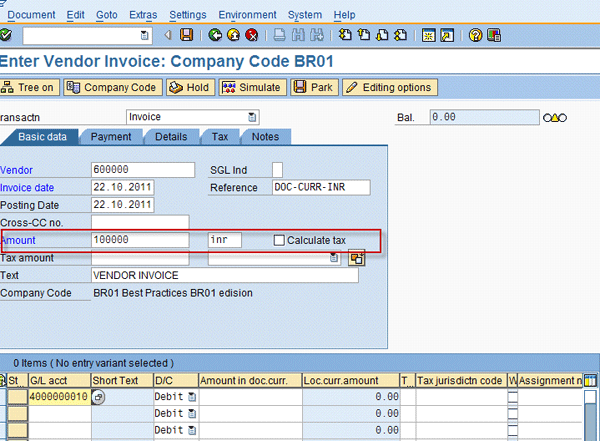
Task: Click the table configuration icon above the scrollbar
Action: click(x=590, y=381)
